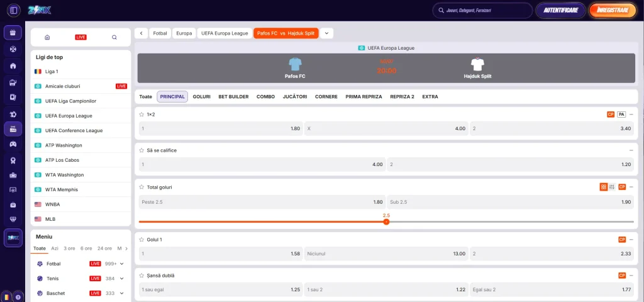The height and width of the screenshot is (302, 644).
Task: Open the briefcase icon in sidebar
Action: 13,204
